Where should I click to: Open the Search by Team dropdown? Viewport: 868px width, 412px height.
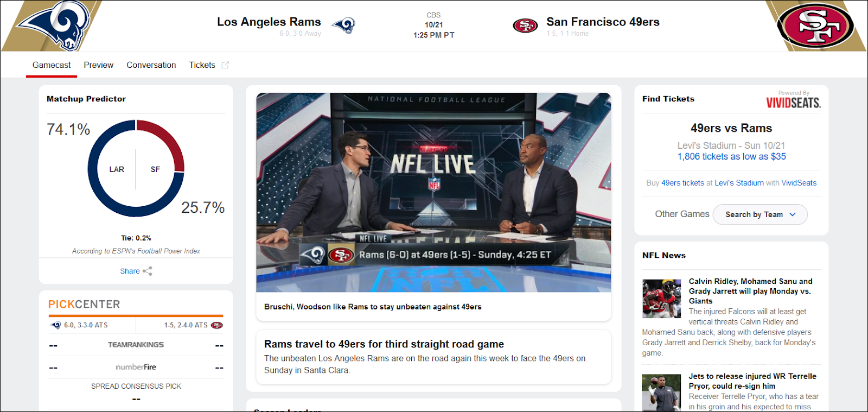coord(760,214)
